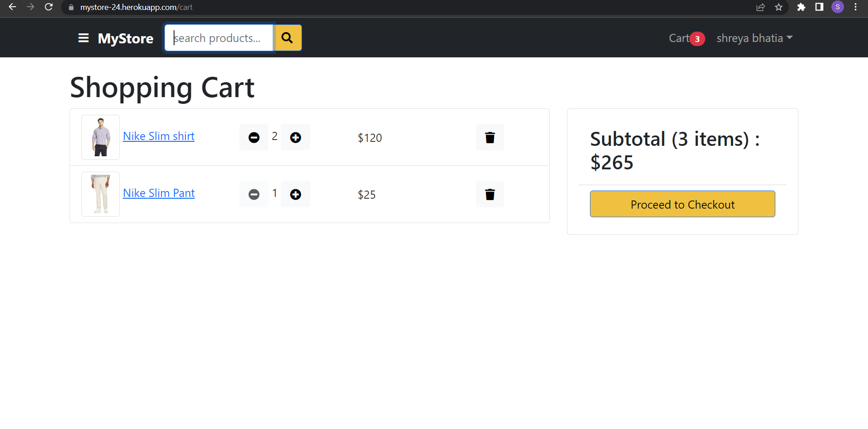868x429 pixels.
Task: Increase Nike Slim Pant quantity with plus icon
Action: click(x=295, y=194)
